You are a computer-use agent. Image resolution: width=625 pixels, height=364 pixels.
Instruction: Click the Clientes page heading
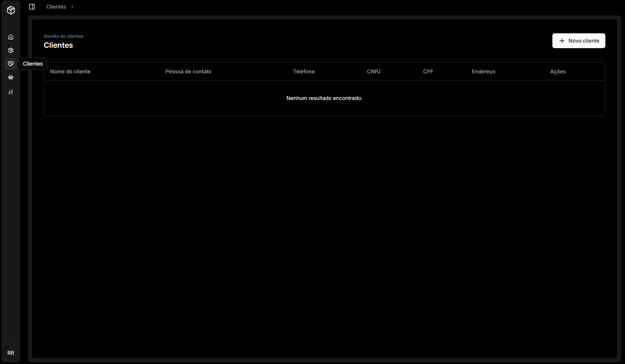58,45
